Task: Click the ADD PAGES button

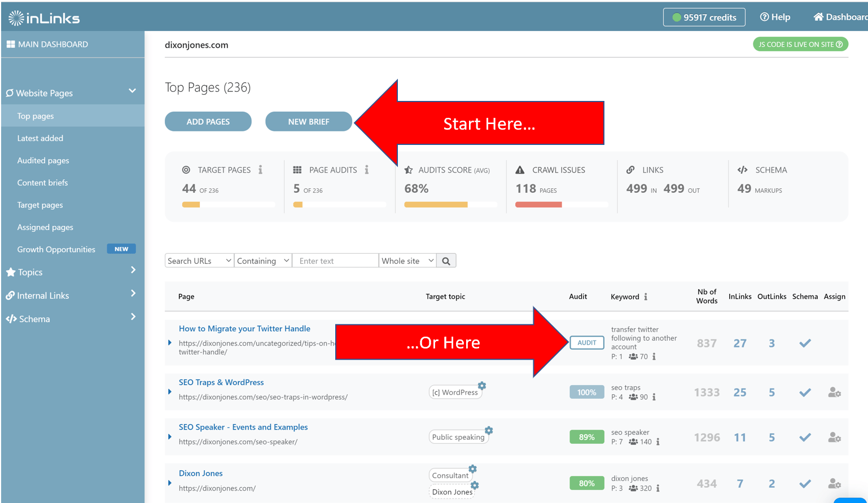Action: (208, 121)
